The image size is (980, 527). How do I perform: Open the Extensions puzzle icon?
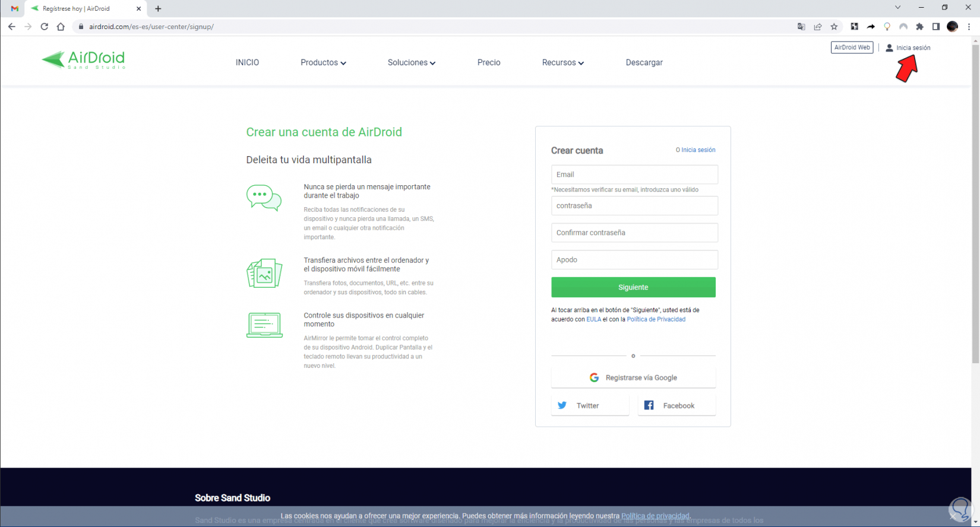[919, 27]
